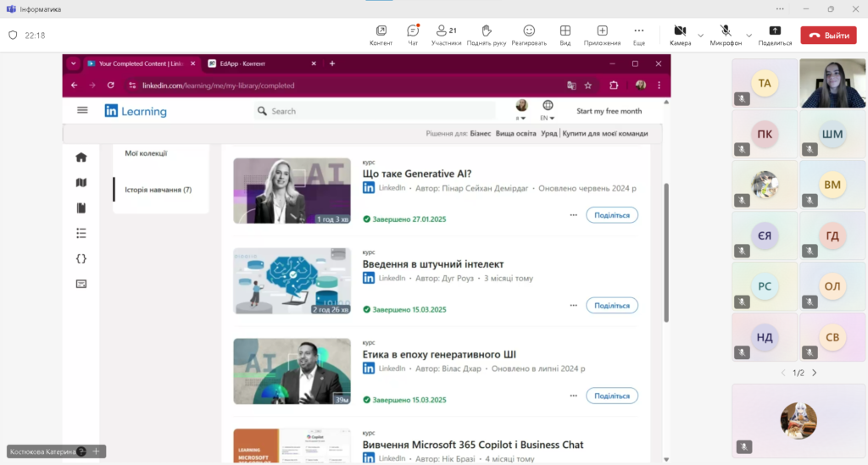Open the Еще more options menu
Image resolution: width=868 pixels, height=465 pixels.
639,35
